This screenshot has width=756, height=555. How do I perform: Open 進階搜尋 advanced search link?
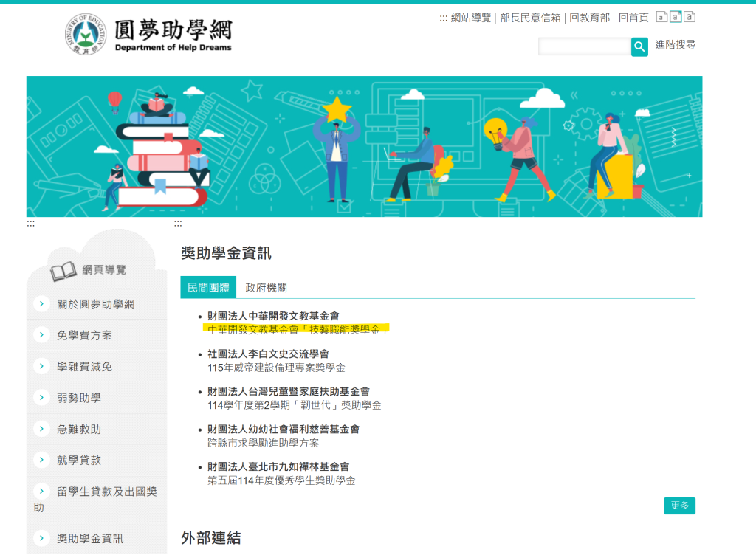pyautogui.click(x=675, y=45)
